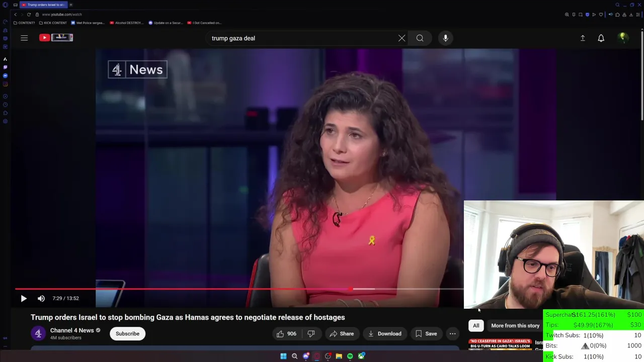Open No Ceasefire in Gaza recommended thumbnail
The height and width of the screenshot is (362, 644).
500,344
